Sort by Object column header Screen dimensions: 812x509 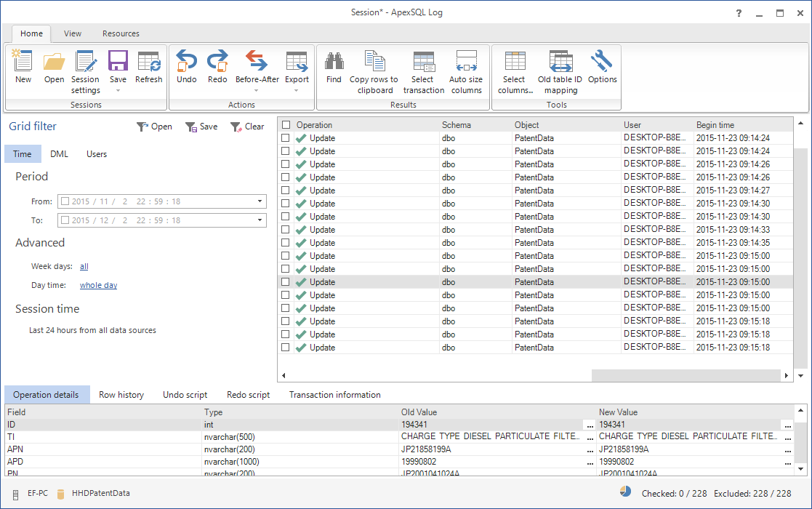click(566, 125)
